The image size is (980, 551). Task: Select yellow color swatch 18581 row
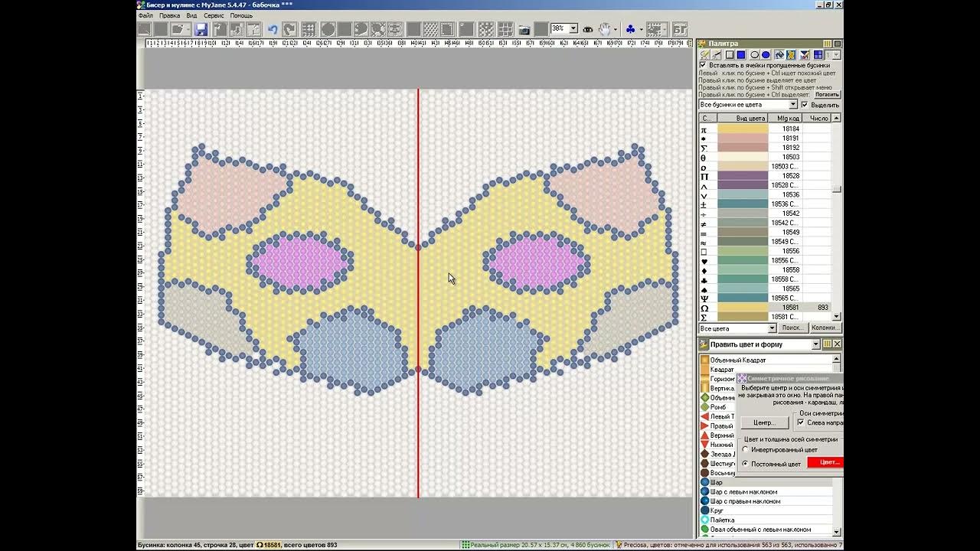pyautogui.click(x=765, y=308)
